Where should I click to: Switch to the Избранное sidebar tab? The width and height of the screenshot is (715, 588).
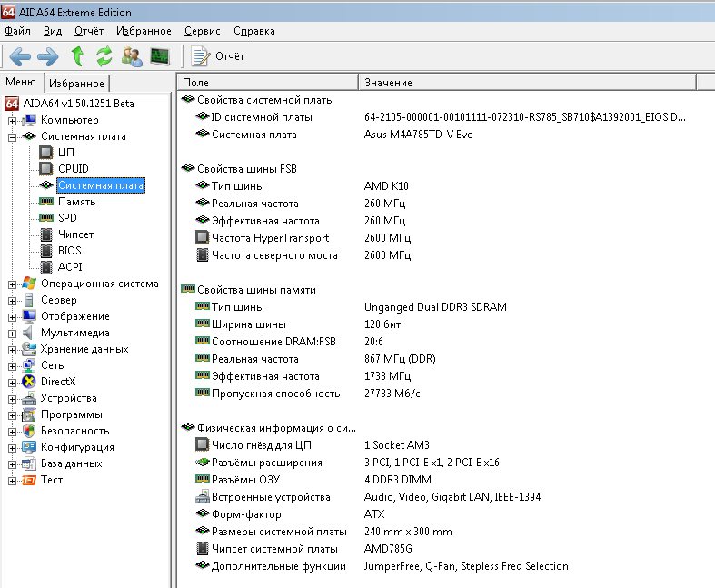[76, 84]
